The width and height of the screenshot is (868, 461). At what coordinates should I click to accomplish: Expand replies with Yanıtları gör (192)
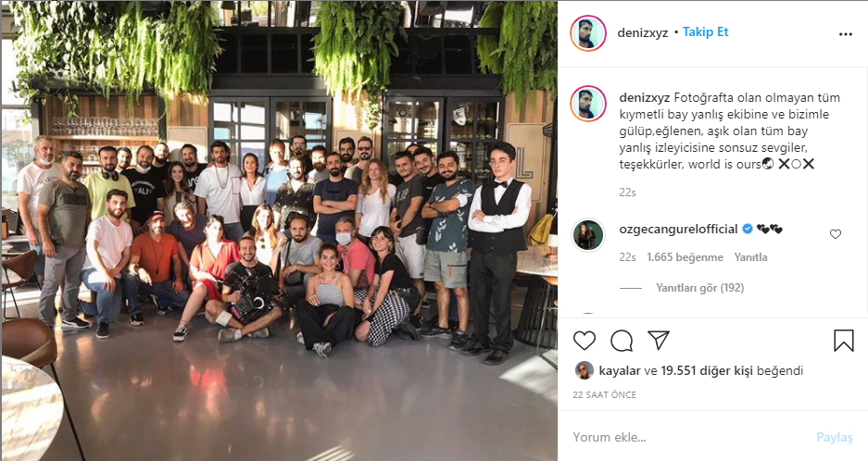pyautogui.click(x=699, y=288)
